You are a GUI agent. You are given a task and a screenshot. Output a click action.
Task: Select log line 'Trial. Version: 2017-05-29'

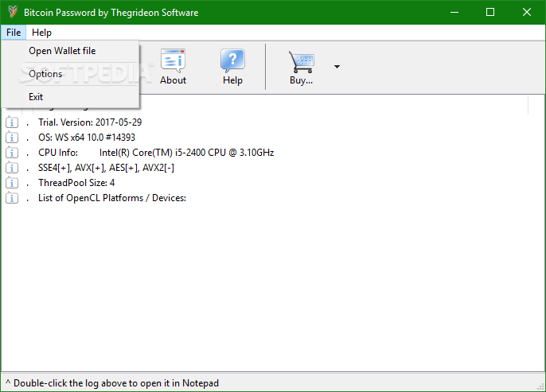[90, 122]
